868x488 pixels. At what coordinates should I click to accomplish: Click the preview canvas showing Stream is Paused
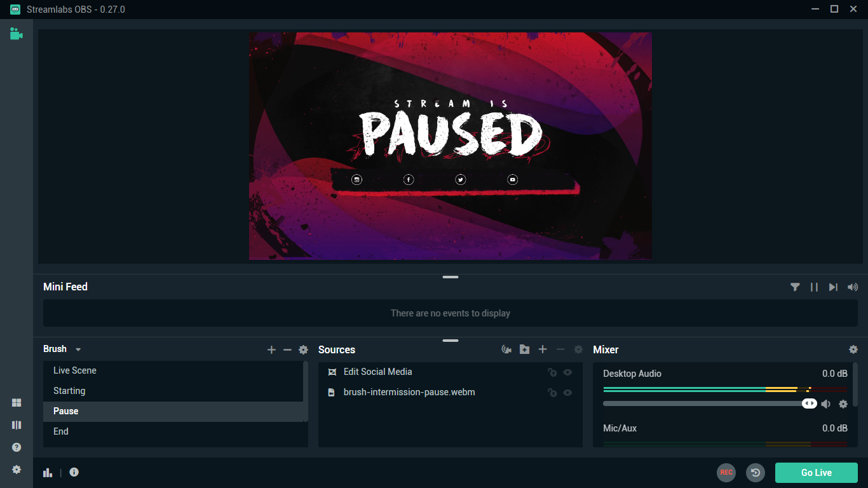[451, 146]
